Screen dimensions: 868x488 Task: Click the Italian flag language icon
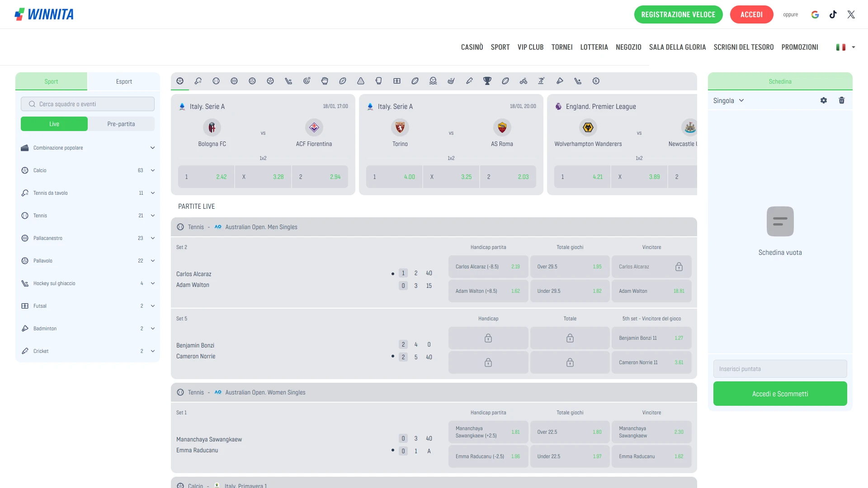point(841,47)
